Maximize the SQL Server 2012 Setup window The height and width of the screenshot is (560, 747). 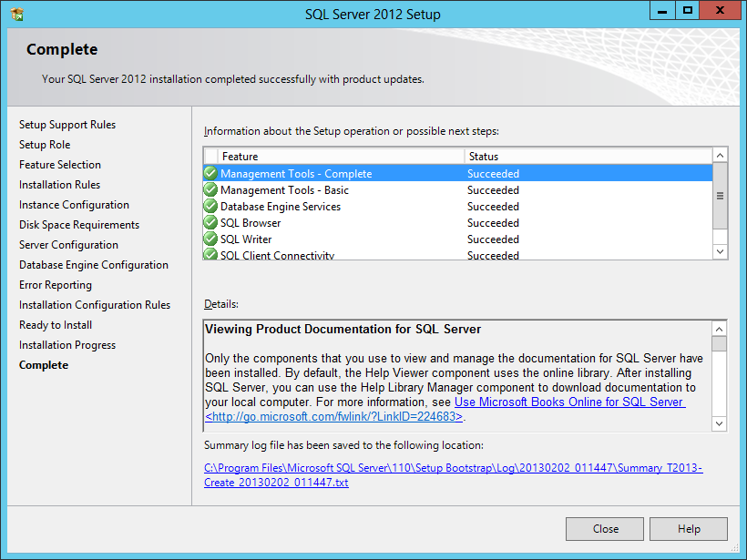pos(688,11)
